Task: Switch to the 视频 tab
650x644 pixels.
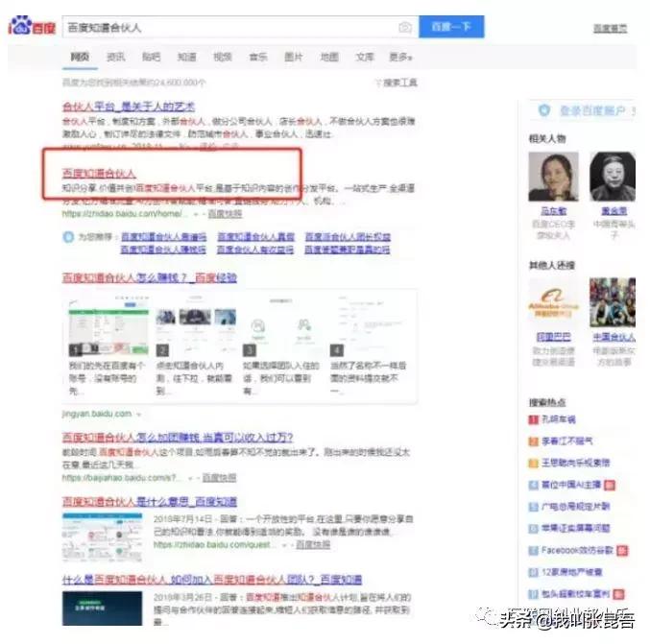Action: [223, 57]
